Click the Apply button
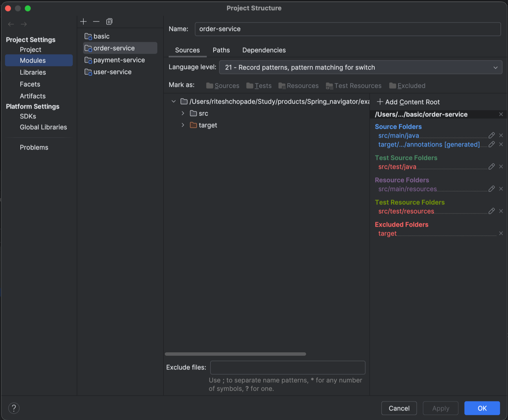 coord(441,408)
